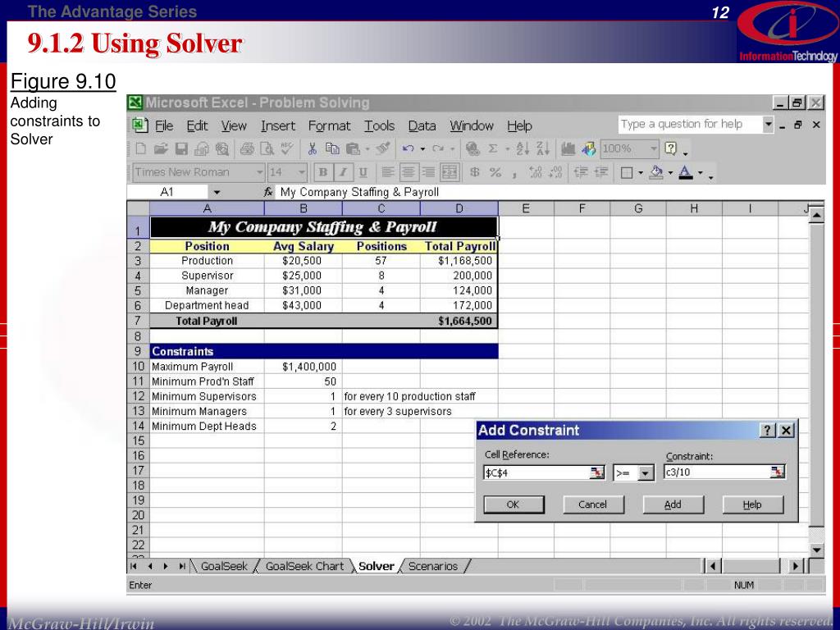The image size is (840, 630).
Task: Click the Decrease Indent icon
Action: (x=582, y=172)
